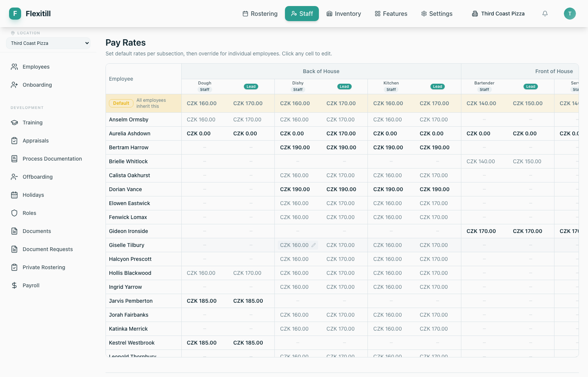Edit Aurelia Ashdown's Bartender Staff CZK 0.00

pos(478,133)
